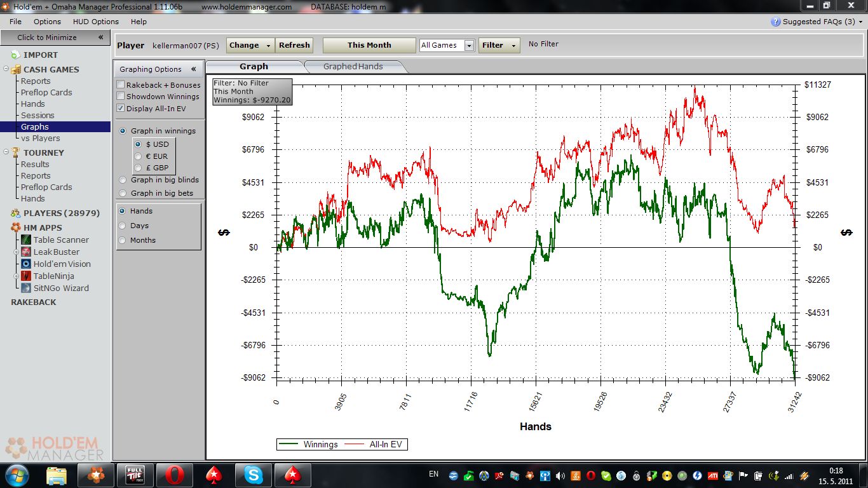Click the Skype icon in the taskbar

[253, 475]
